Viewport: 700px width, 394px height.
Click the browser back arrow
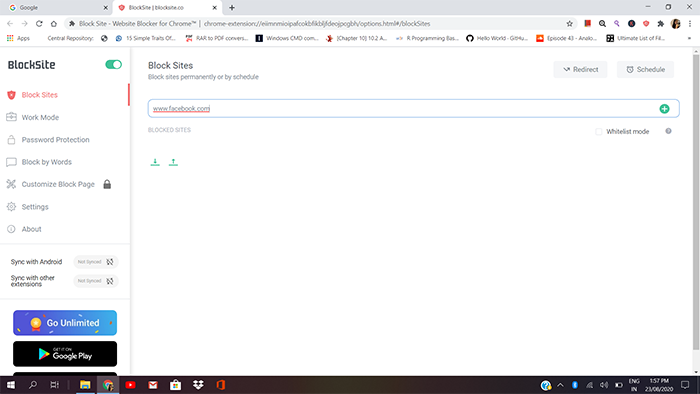pos(10,24)
